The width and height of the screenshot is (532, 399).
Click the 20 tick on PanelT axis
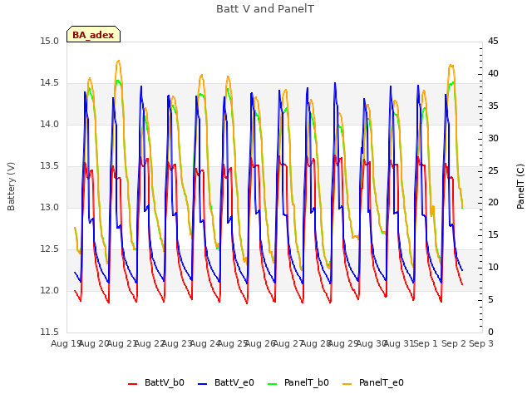tap(493, 203)
